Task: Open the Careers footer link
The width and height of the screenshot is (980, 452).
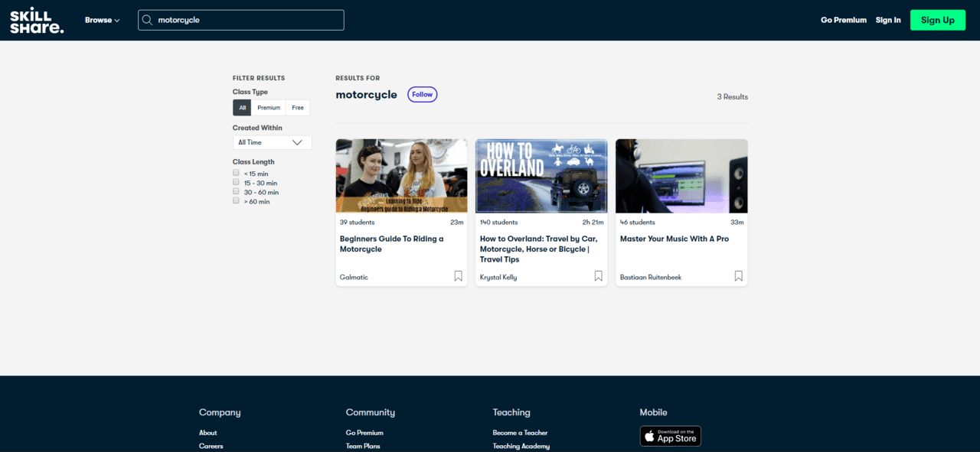Action: 211,446
